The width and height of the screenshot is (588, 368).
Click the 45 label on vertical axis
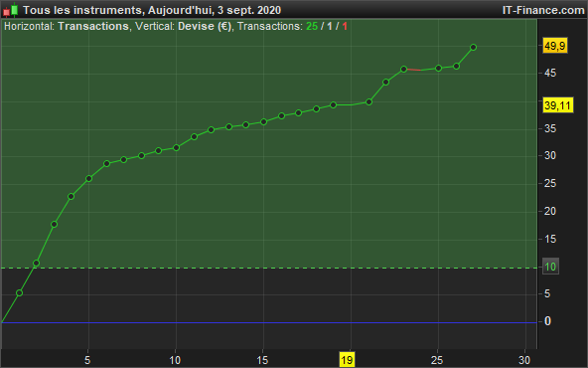pyautogui.click(x=550, y=73)
